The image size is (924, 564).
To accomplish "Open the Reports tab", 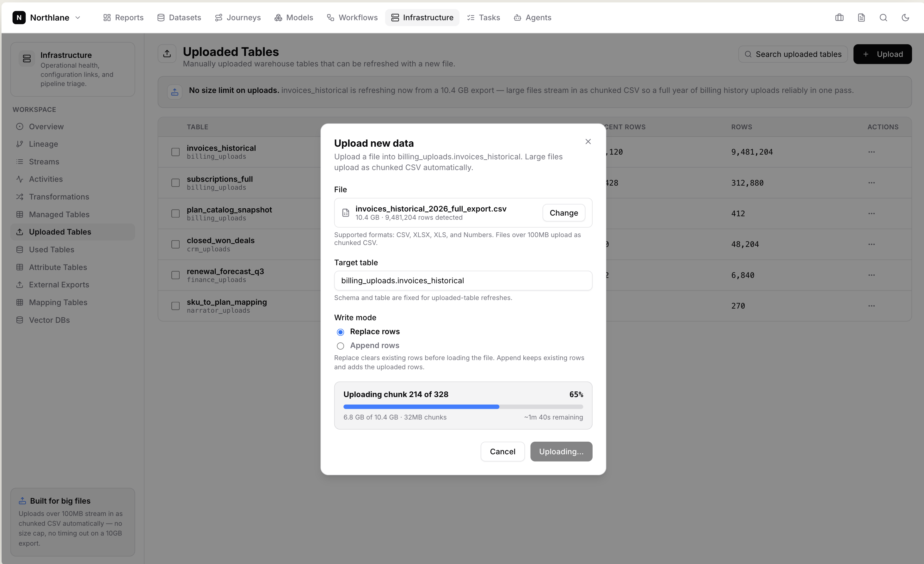I will pos(123,18).
